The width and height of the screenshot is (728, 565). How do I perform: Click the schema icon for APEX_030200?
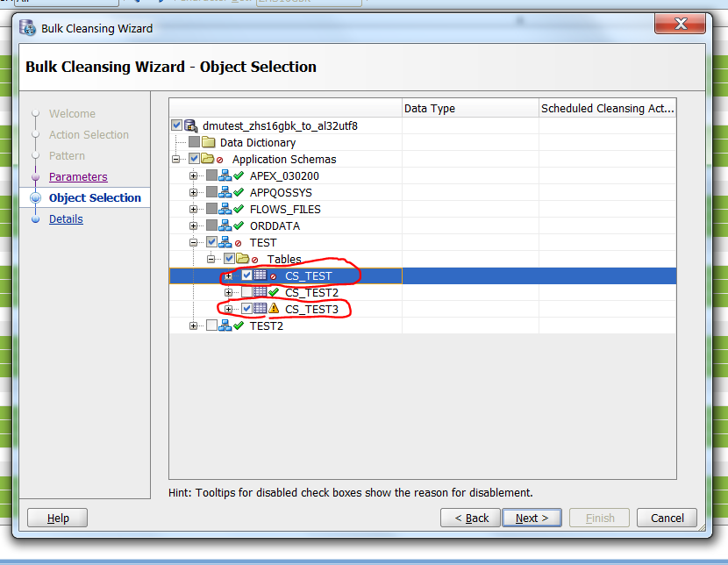point(225,175)
